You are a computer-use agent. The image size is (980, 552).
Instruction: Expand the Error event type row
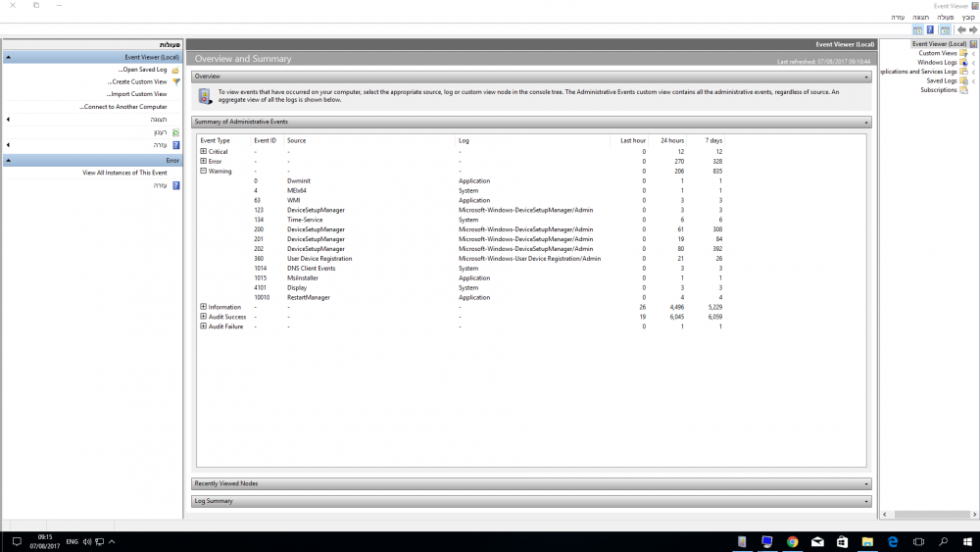[203, 162]
